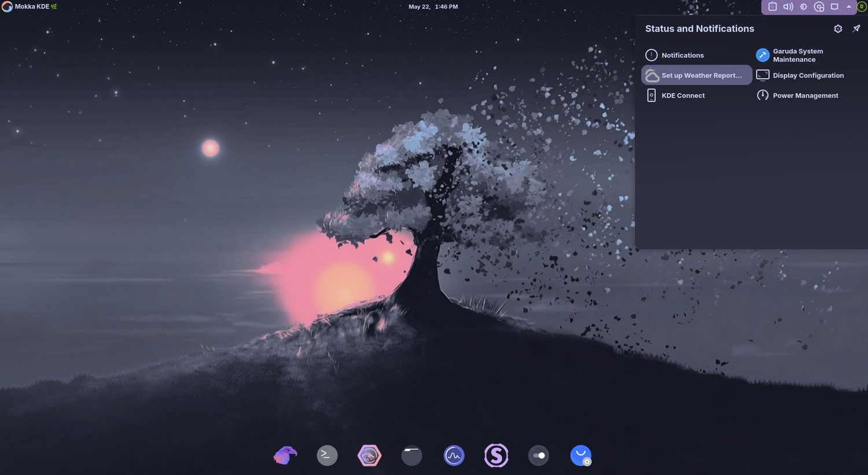This screenshot has height=475, width=868.
Task: Open the blue shopping bag software icon
Action: pyautogui.click(x=581, y=455)
